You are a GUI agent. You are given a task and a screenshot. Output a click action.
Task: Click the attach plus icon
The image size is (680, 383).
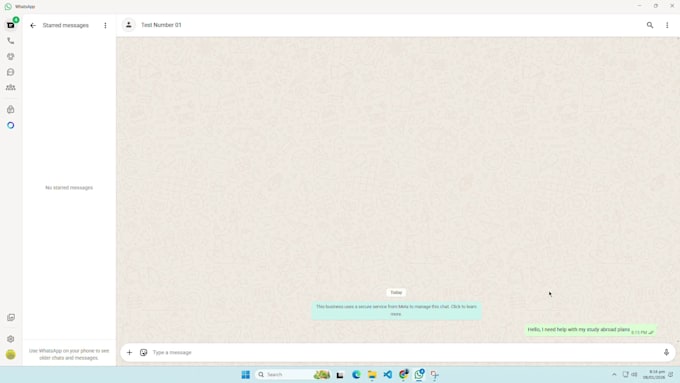(x=129, y=352)
